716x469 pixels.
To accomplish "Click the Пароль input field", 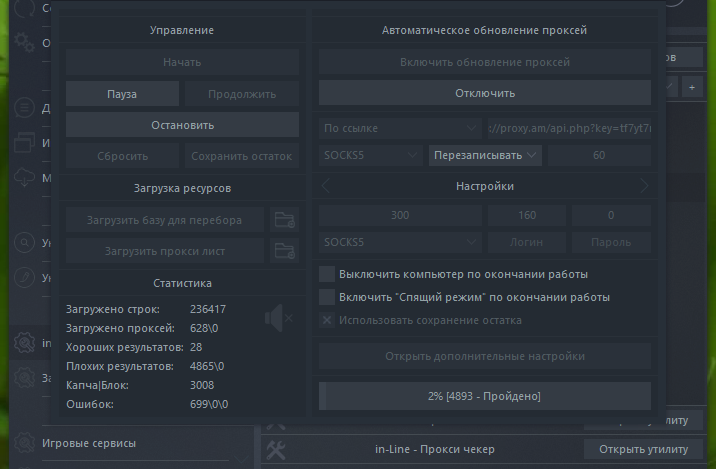I will (x=611, y=242).
